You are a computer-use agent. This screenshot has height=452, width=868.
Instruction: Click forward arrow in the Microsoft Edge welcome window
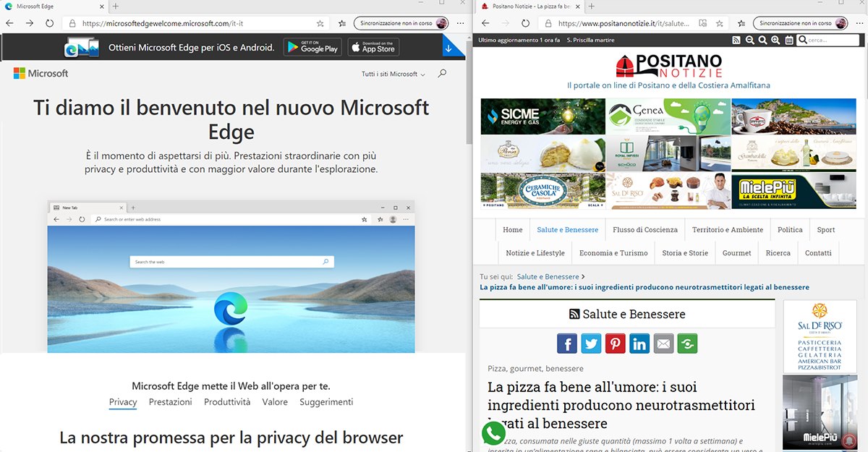pyautogui.click(x=30, y=23)
